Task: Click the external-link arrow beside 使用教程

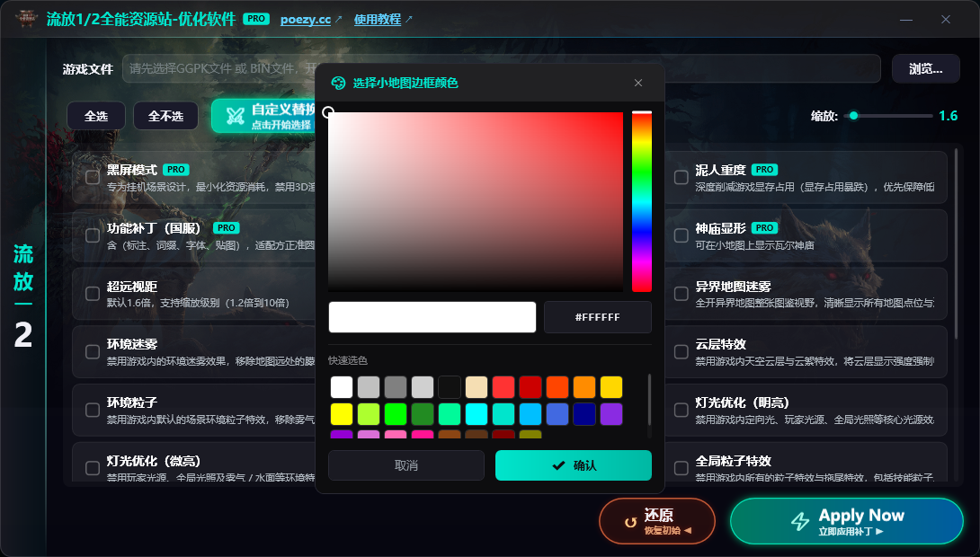Action: click(x=409, y=20)
